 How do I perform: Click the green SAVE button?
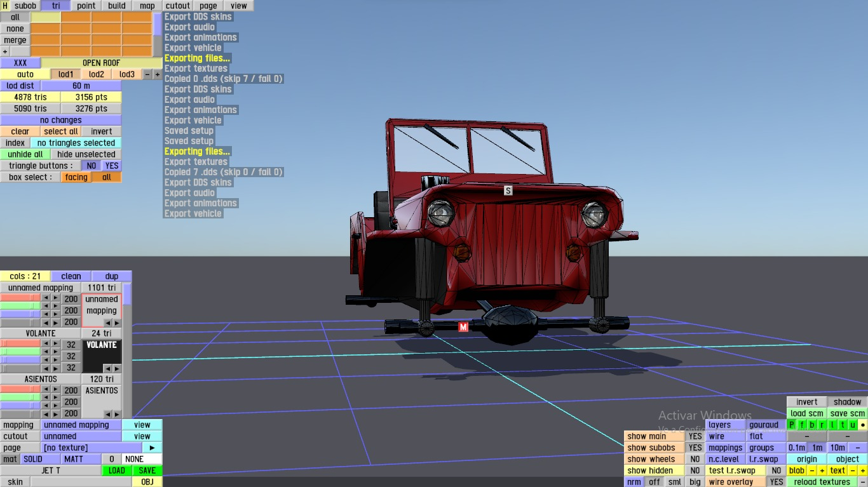point(147,470)
